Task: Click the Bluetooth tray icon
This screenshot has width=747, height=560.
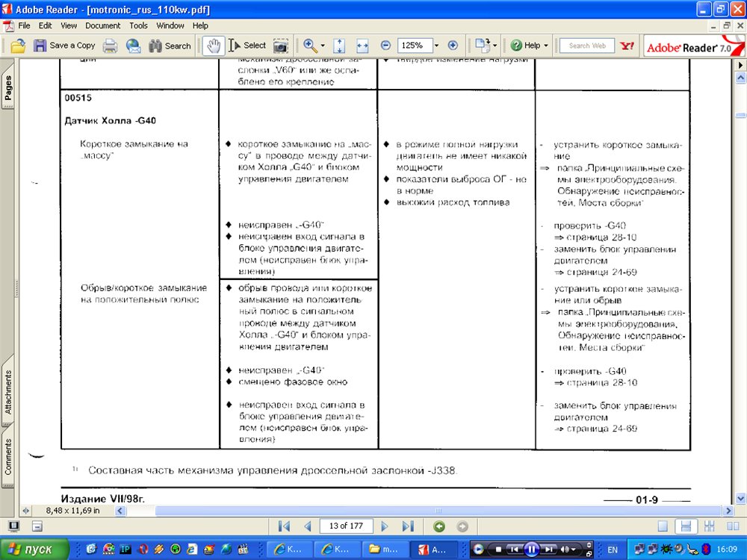Action: 706,550
